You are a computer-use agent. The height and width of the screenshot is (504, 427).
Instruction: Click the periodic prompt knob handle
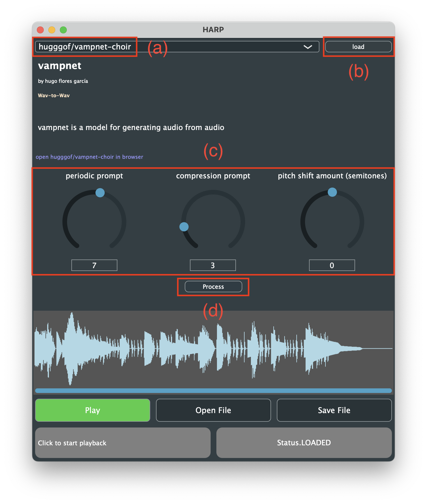100,193
